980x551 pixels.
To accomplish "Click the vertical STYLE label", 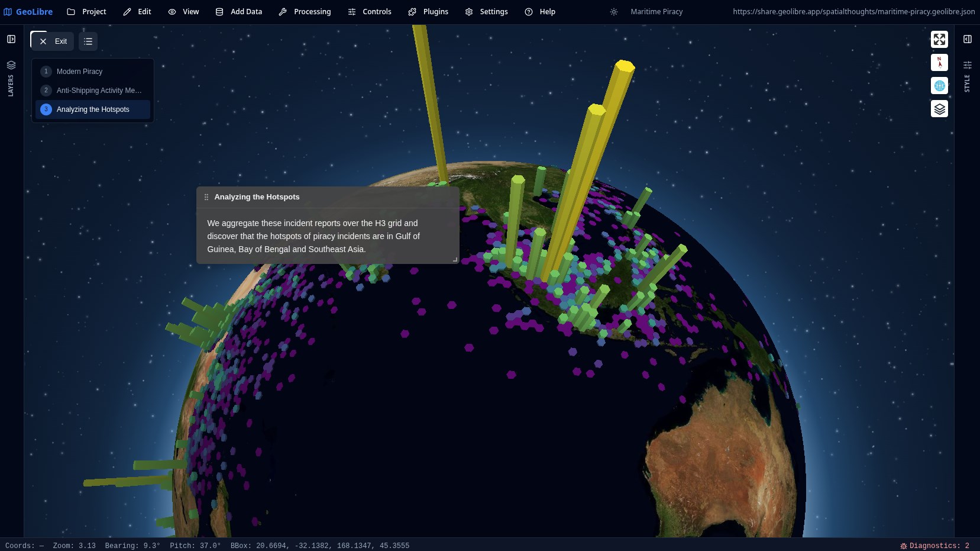I will (968, 83).
